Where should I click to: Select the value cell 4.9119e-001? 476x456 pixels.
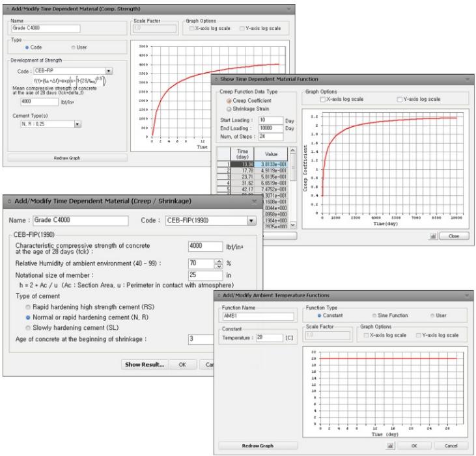tap(271, 170)
